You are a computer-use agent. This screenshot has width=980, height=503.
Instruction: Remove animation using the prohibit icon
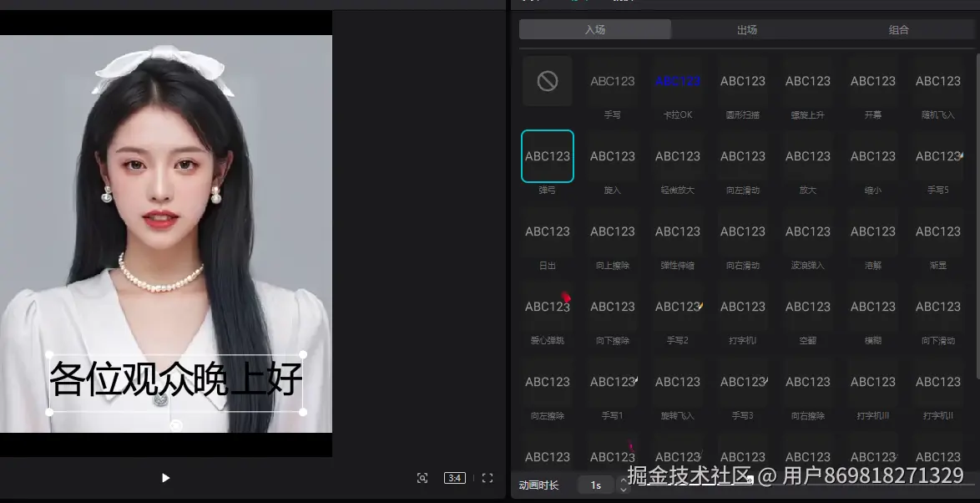pos(547,80)
